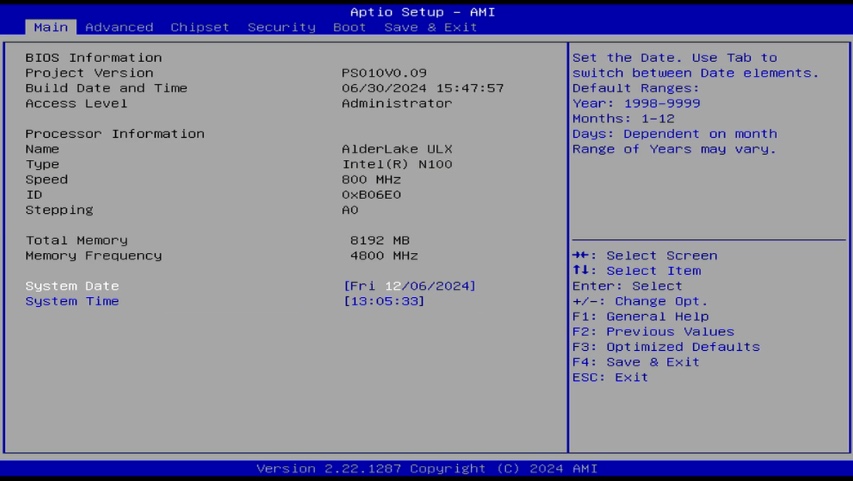Click the Stepping label

59,209
